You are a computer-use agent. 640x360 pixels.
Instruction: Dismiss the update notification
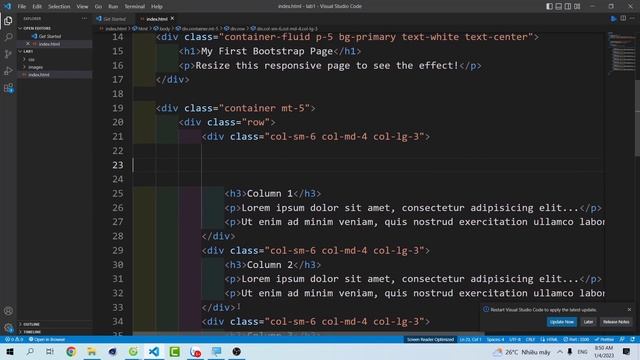coord(629,309)
